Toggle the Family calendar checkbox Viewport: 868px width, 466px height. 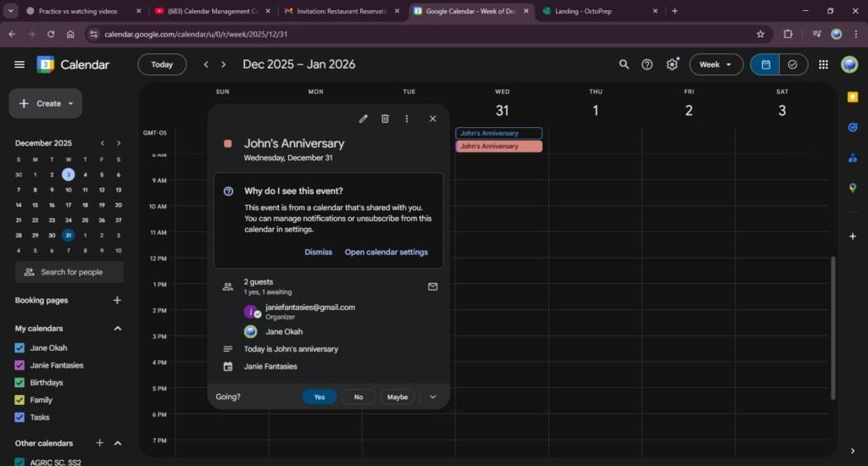point(19,400)
